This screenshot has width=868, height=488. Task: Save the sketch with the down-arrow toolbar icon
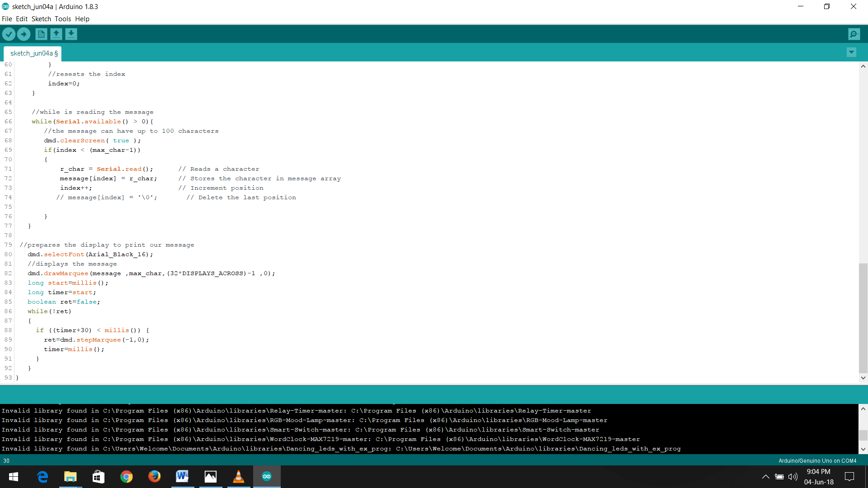71,34
